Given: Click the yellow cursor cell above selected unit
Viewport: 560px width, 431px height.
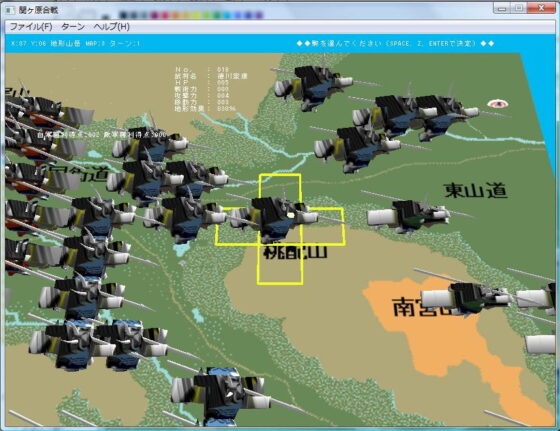Looking at the screenshot, I should pos(280,191).
